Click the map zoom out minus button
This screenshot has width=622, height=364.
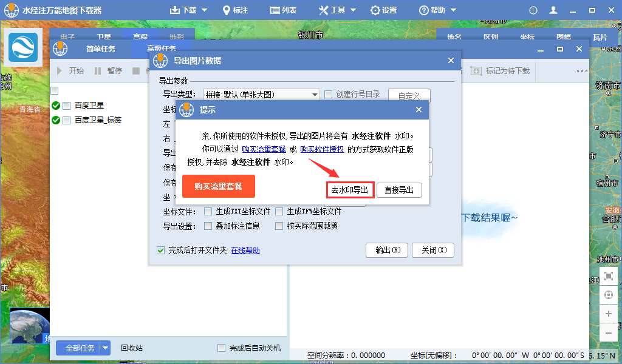click(609, 333)
